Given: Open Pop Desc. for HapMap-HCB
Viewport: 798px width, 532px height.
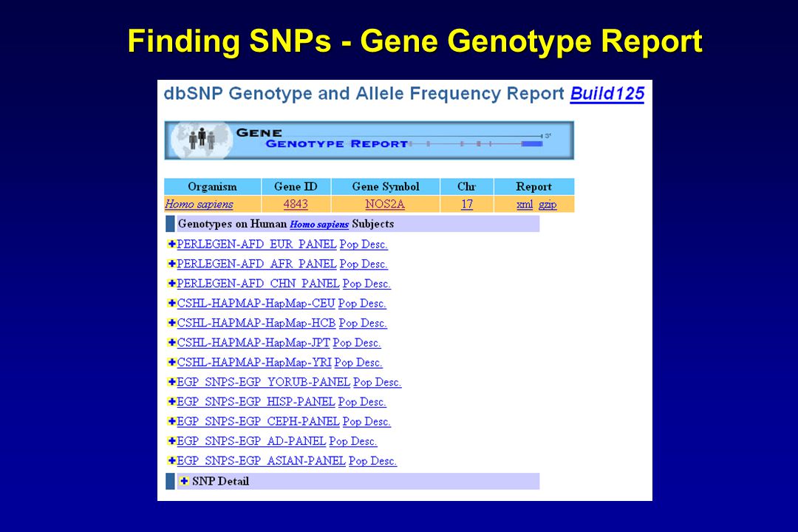Looking at the screenshot, I should click(363, 324).
